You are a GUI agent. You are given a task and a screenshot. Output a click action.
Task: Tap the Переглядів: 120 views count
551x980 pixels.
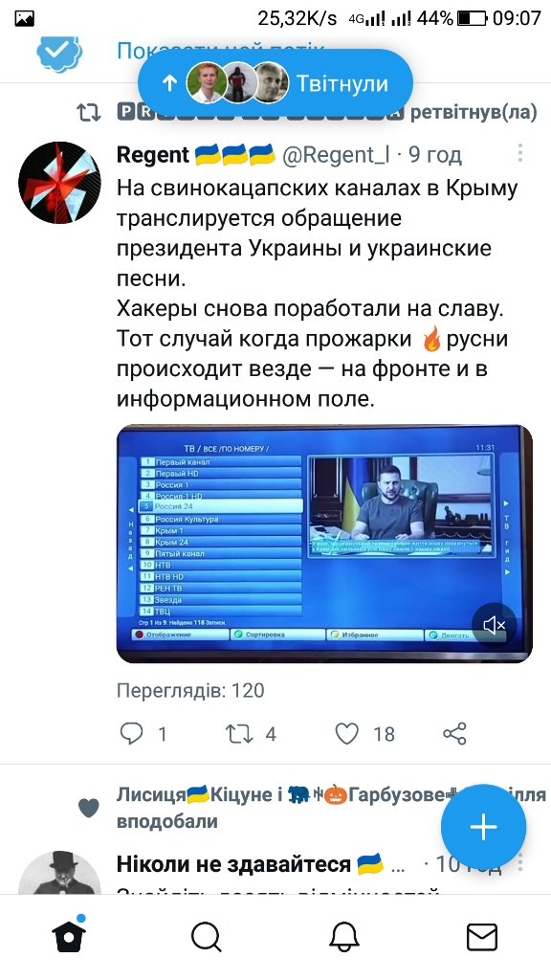[190, 691]
